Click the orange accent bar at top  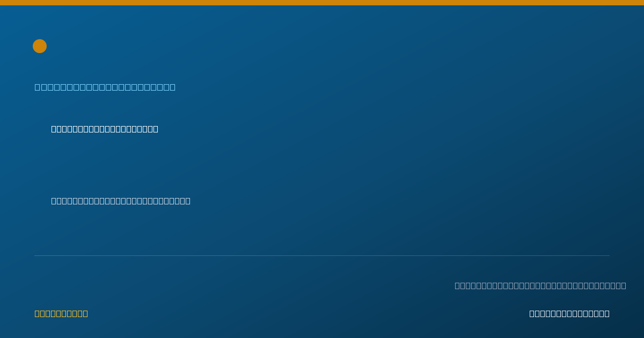coord(322,3)
